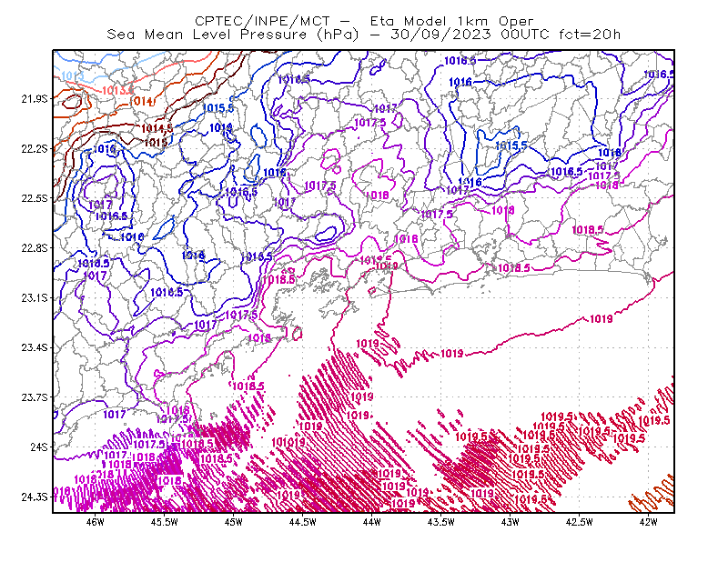
Task: Click the 43W longitude axis label
Action: [x=511, y=522]
